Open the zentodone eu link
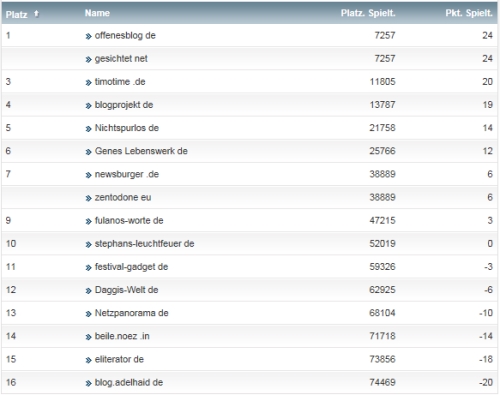Screen dimensions: 500x395 (123, 197)
